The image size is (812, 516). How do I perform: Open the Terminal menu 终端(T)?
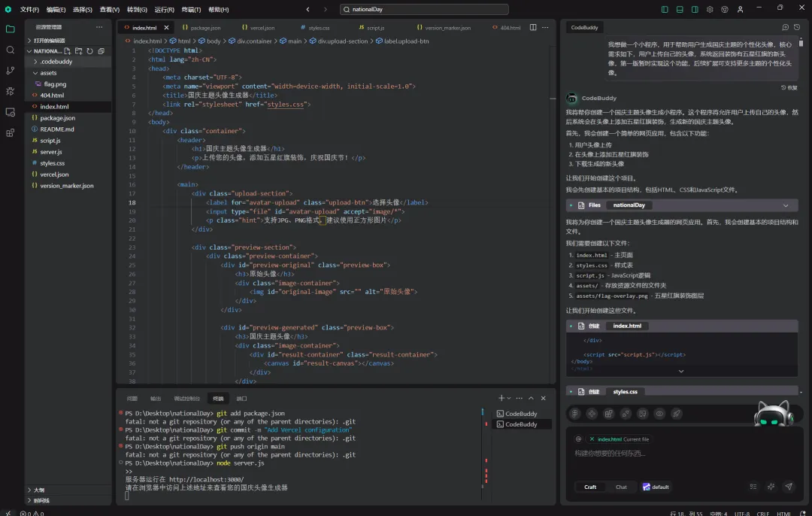[x=191, y=9]
